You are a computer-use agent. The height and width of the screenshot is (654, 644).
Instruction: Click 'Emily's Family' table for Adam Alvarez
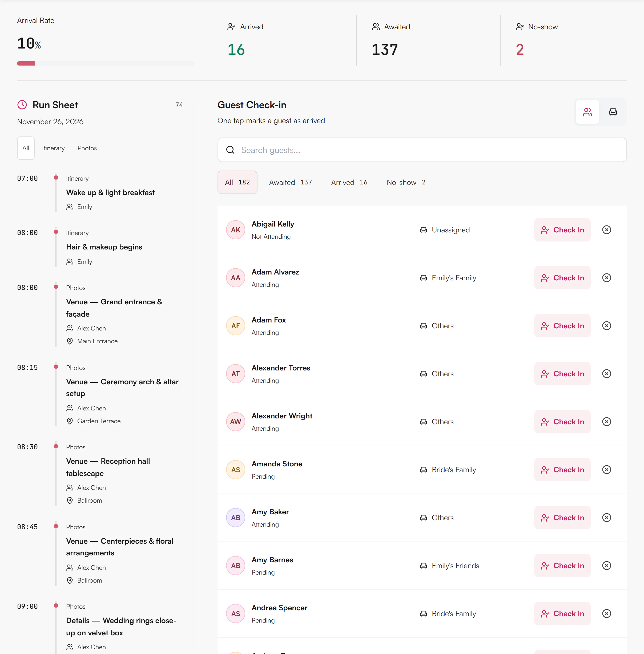click(454, 278)
